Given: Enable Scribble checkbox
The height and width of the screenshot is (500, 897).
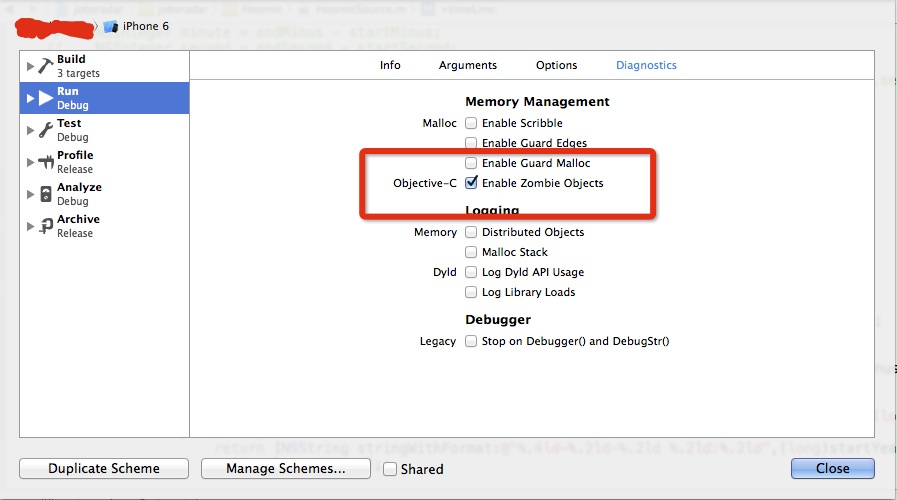Looking at the screenshot, I should (471, 123).
